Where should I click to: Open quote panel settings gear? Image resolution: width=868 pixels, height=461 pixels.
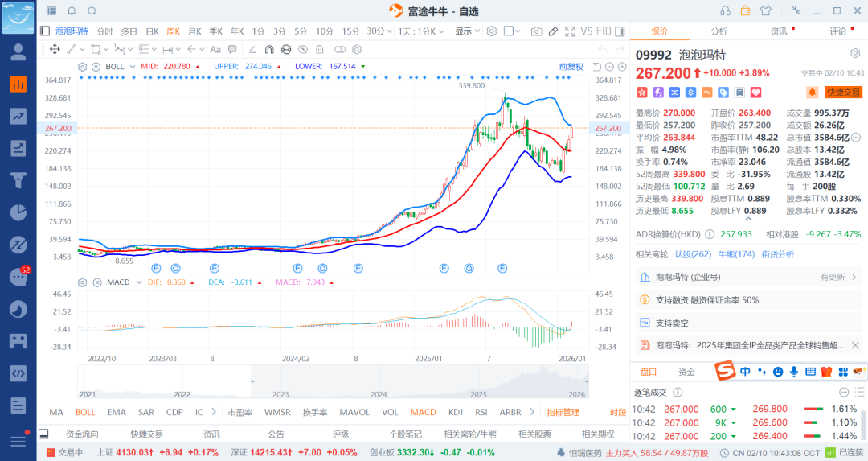(x=855, y=53)
